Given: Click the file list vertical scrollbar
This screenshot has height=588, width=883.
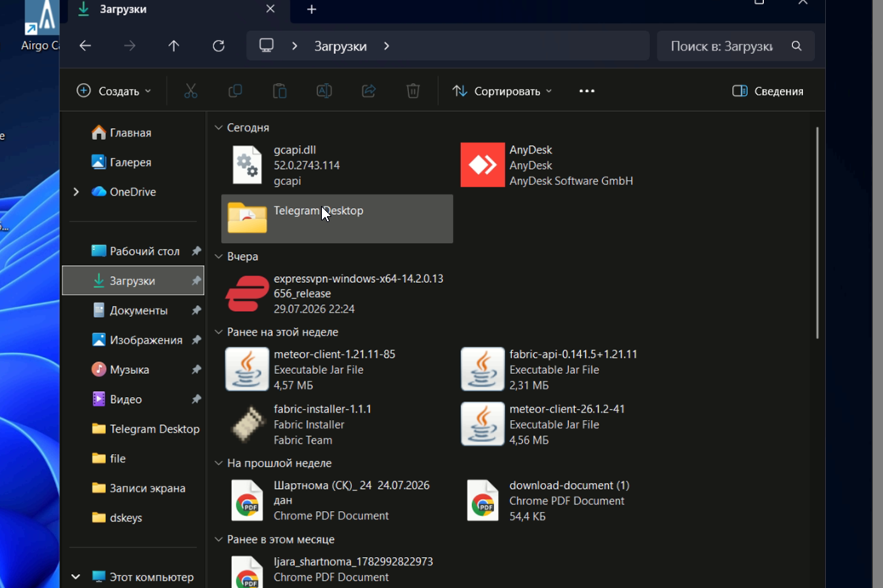Looking at the screenshot, I should pos(817,233).
